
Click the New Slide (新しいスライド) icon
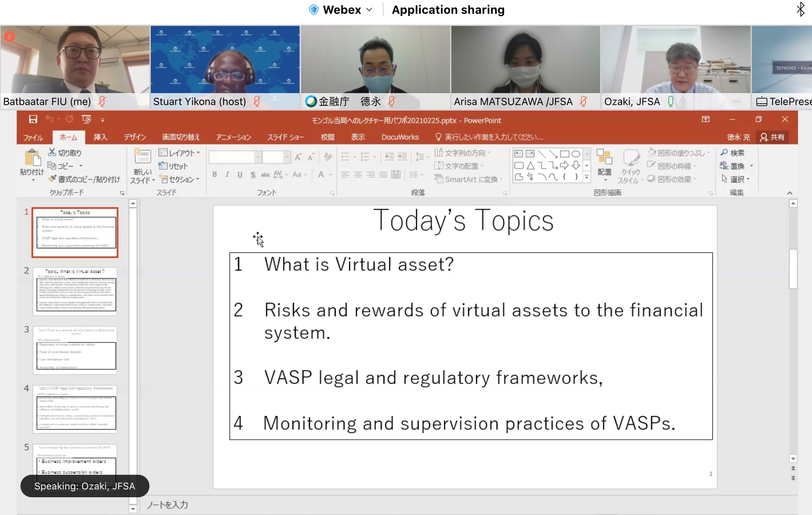(142, 157)
